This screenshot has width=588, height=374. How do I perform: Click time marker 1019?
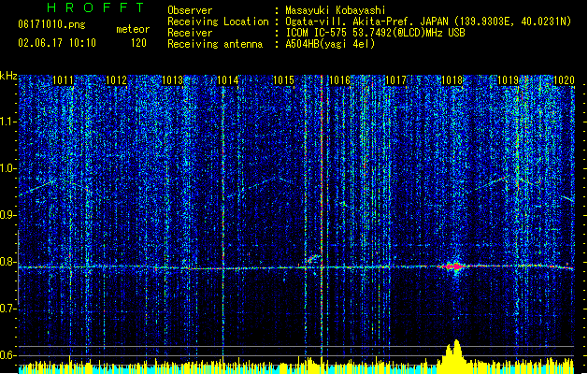509,80
